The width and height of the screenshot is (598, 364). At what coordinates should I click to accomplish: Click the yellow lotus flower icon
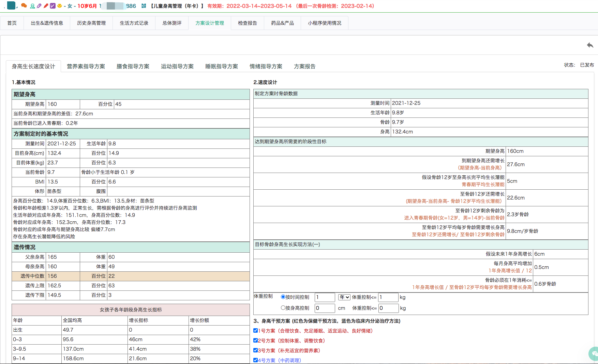[59, 6]
